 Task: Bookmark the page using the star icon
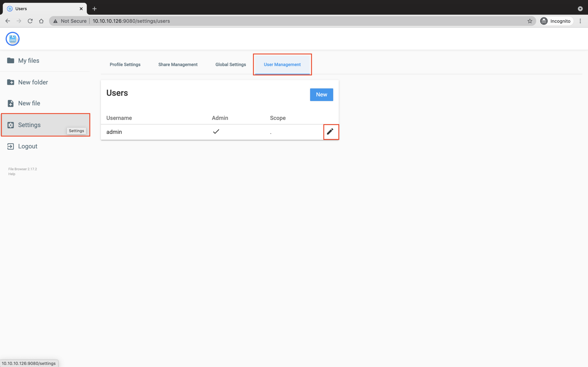pyautogui.click(x=530, y=21)
